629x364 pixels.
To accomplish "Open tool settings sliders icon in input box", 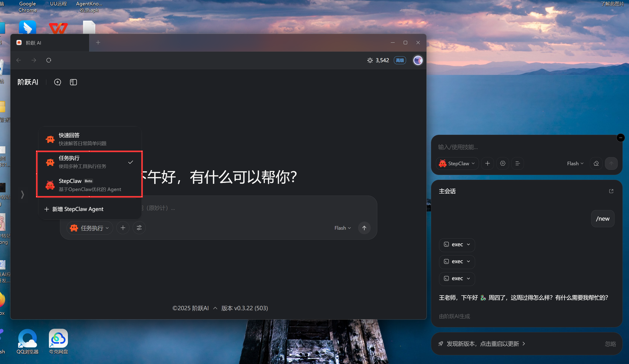I will point(139,228).
